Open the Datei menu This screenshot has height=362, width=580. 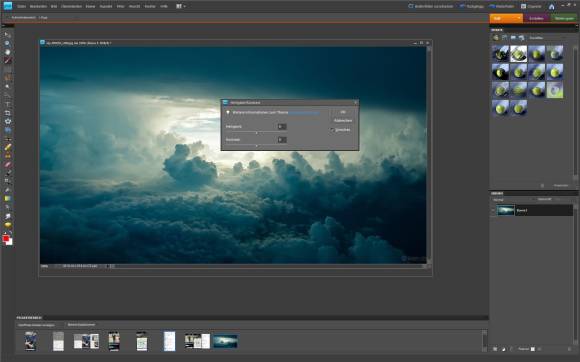(21, 6)
